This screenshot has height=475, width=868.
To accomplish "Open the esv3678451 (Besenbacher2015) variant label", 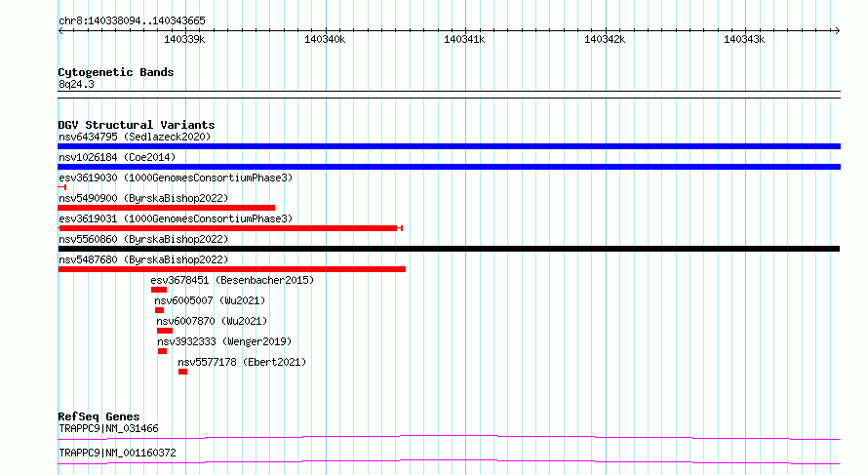I will [x=232, y=280].
